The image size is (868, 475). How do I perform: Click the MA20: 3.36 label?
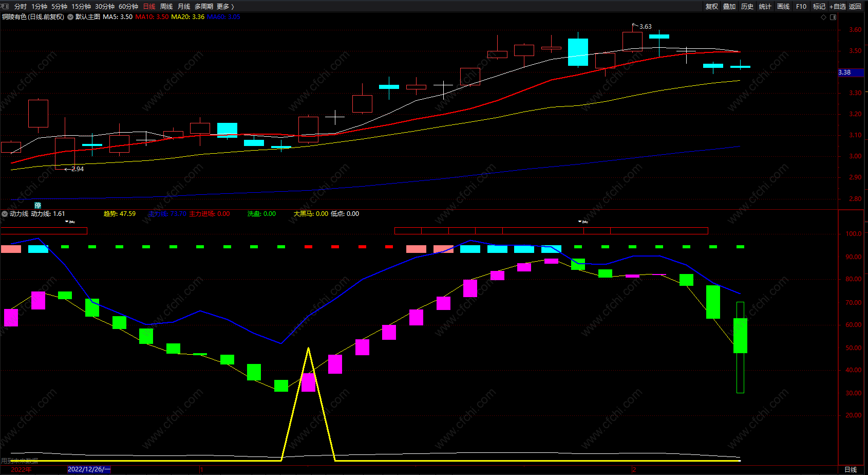[187, 17]
